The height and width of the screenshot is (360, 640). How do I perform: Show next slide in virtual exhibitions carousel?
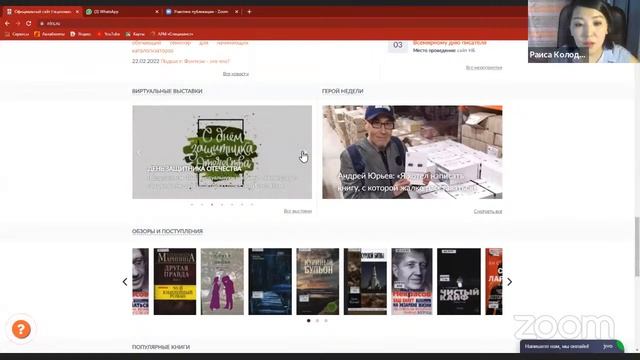pos(304,153)
